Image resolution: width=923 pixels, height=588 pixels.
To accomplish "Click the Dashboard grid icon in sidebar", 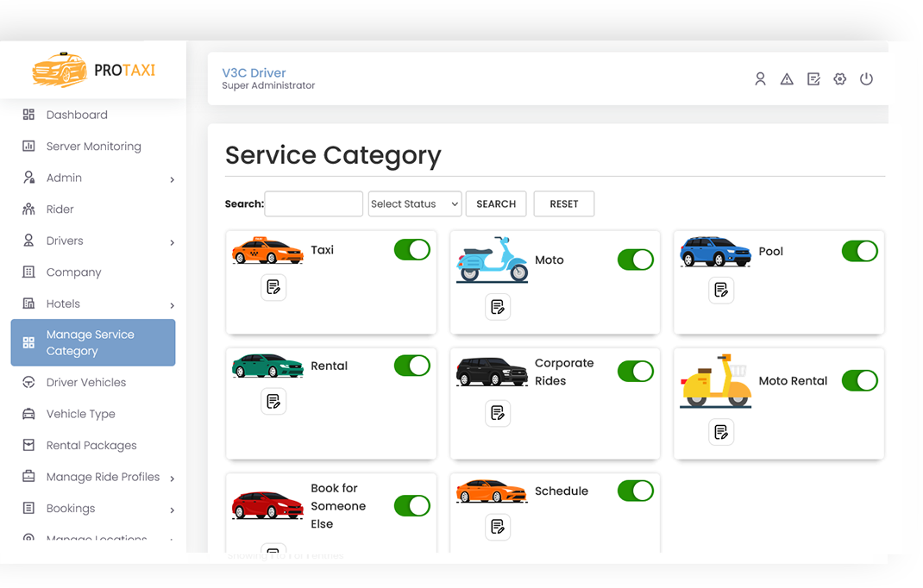I will click(28, 114).
